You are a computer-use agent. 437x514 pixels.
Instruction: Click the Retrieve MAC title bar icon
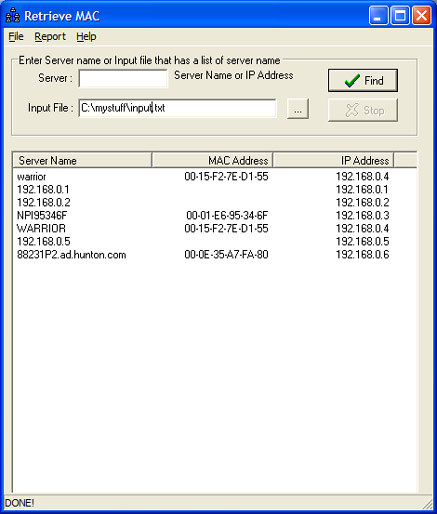click(13, 16)
